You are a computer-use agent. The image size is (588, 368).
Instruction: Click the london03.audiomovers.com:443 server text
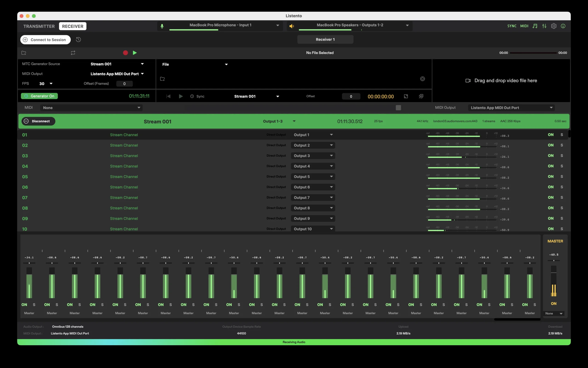pyautogui.click(x=455, y=121)
